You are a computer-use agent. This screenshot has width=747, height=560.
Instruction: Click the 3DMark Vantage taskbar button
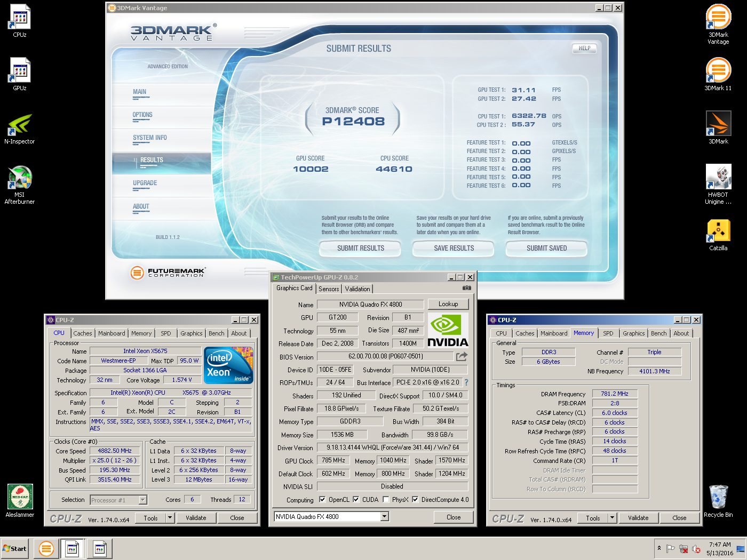click(46, 548)
